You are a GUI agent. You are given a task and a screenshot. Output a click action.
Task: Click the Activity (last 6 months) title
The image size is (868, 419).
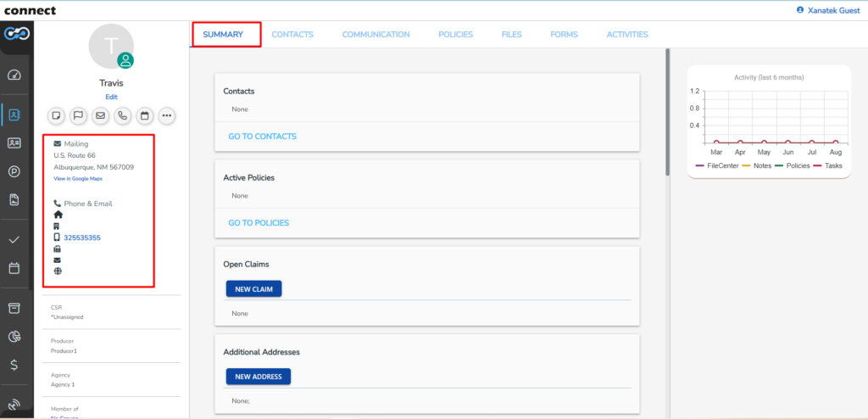pos(769,77)
